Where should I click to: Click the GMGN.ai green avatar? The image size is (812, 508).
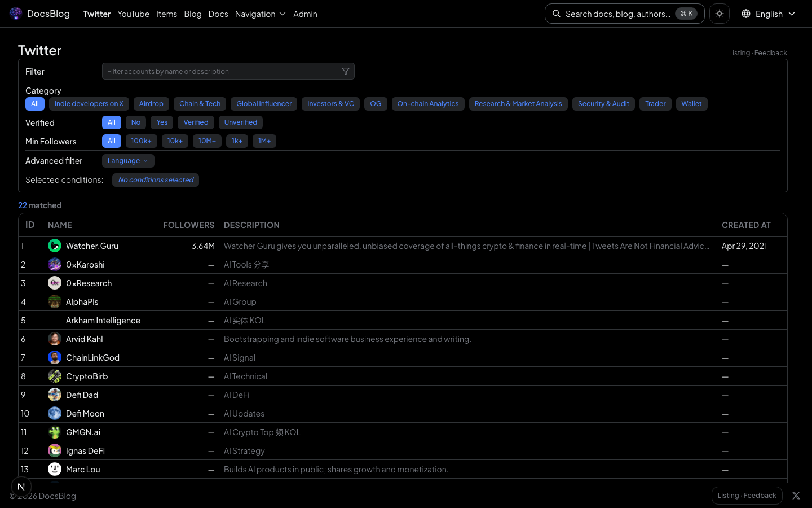pos(55,432)
